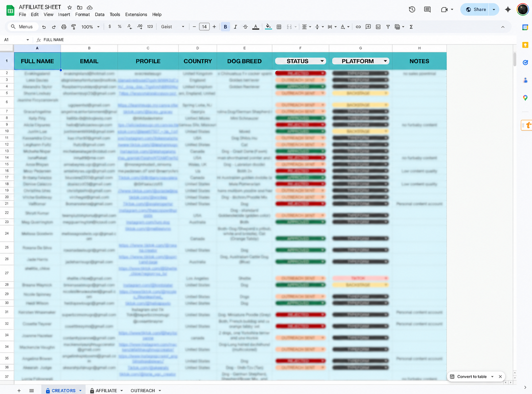The image size is (532, 394).
Task: Open the borders tool
Action: click(x=279, y=27)
